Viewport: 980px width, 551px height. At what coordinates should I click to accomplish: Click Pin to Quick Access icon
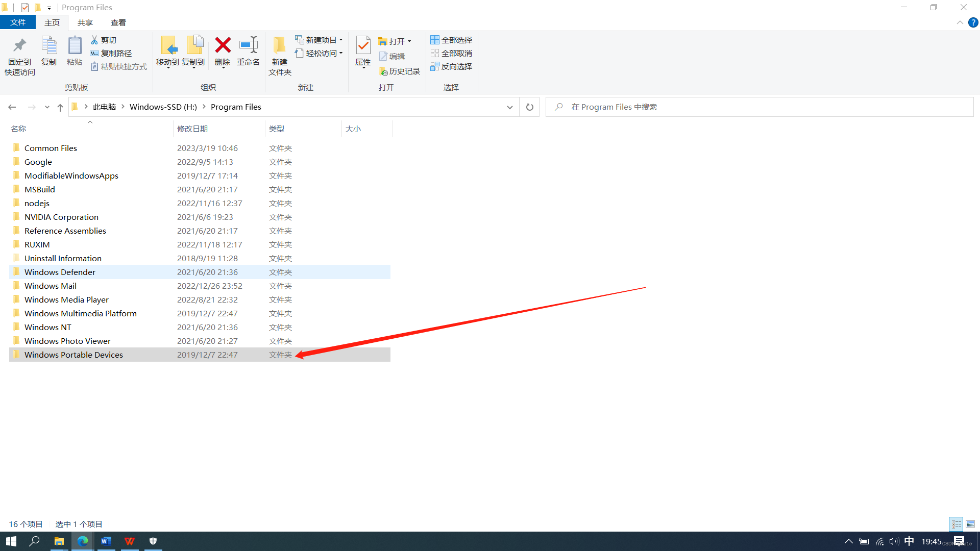(19, 46)
